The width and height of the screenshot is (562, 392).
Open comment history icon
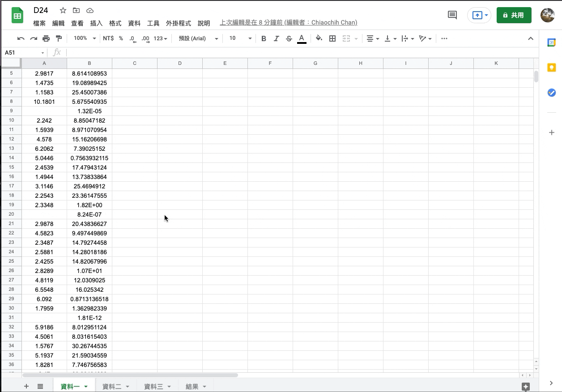tap(452, 15)
